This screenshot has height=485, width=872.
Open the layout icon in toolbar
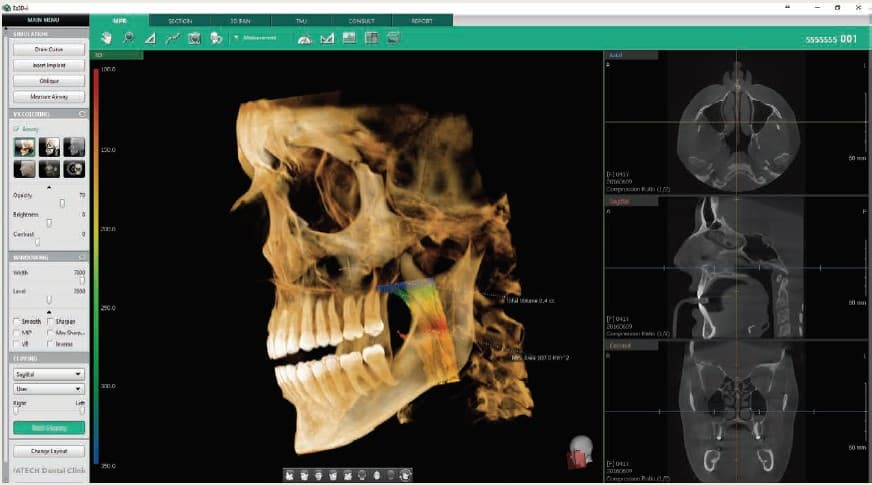click(371, 38)
